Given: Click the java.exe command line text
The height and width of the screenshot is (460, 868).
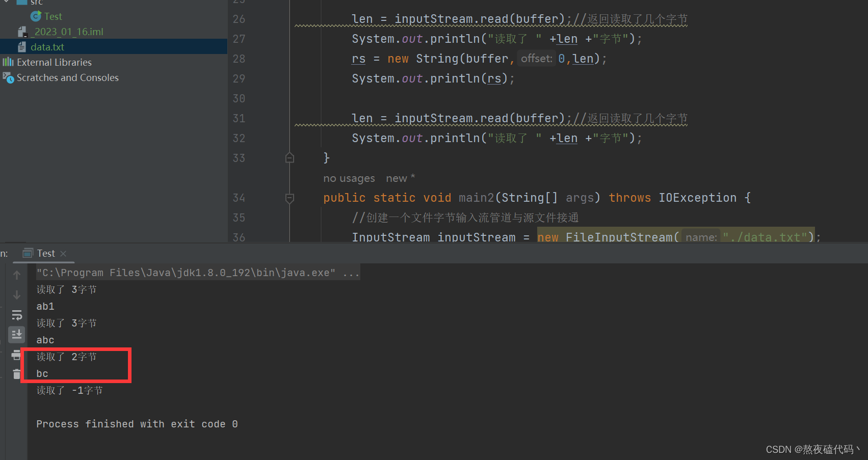Looking at the screenshot, I should tap(198, 273).
